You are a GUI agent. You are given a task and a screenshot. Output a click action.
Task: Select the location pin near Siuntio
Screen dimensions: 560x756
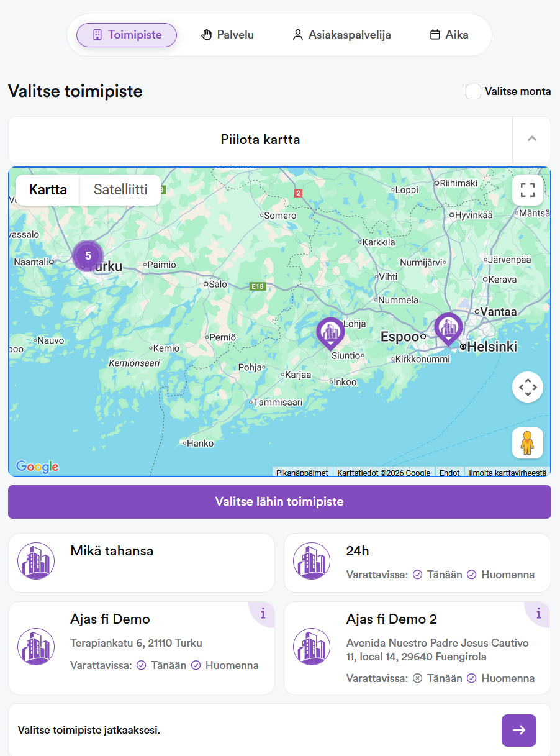coord(330,333)
